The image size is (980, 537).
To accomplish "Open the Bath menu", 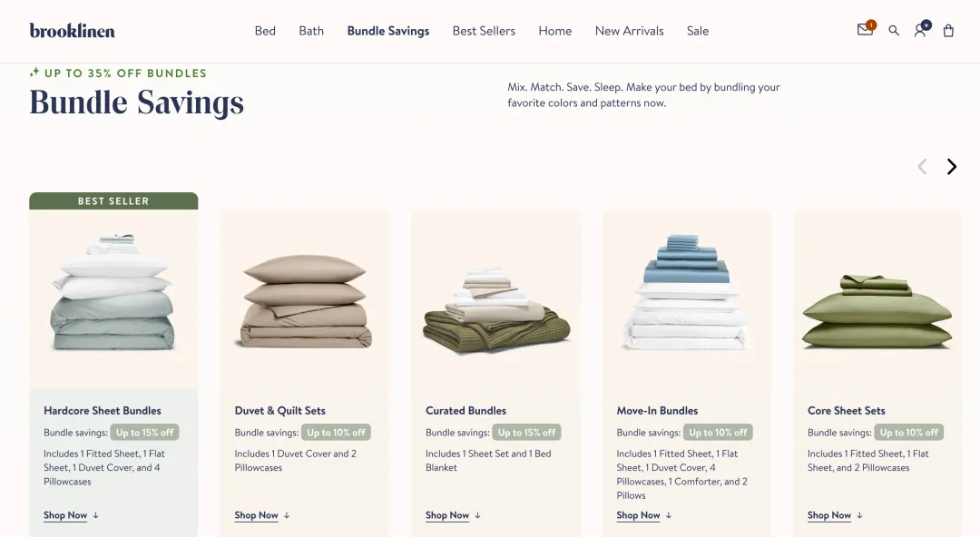I will 311,31.
